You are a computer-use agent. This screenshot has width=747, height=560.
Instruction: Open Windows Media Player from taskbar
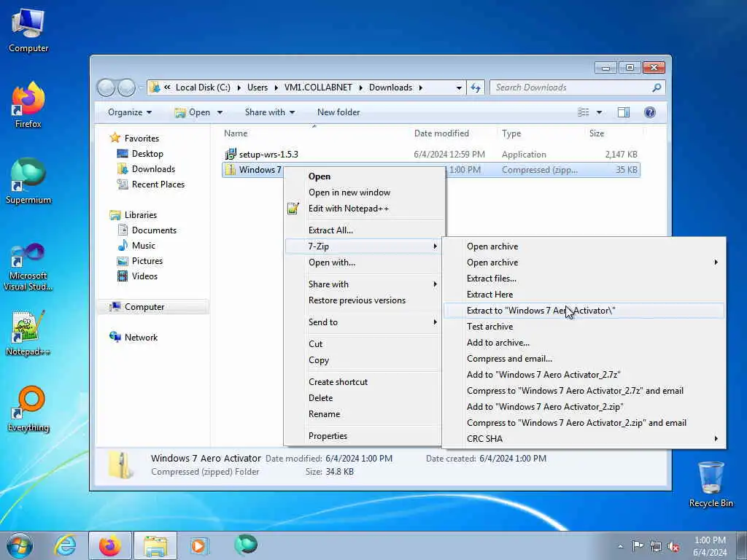point(198,545)
